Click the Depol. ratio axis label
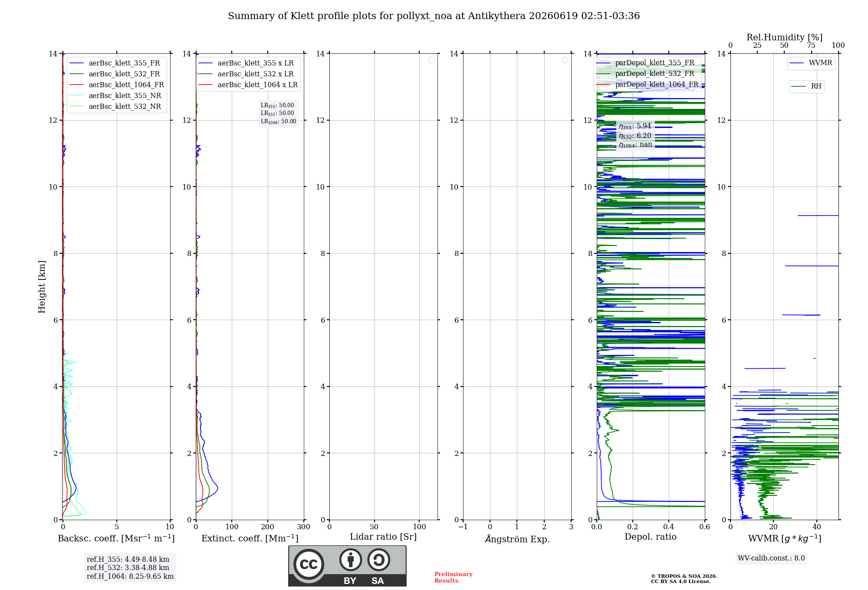868x590 pixels. [x=651, y=537]
